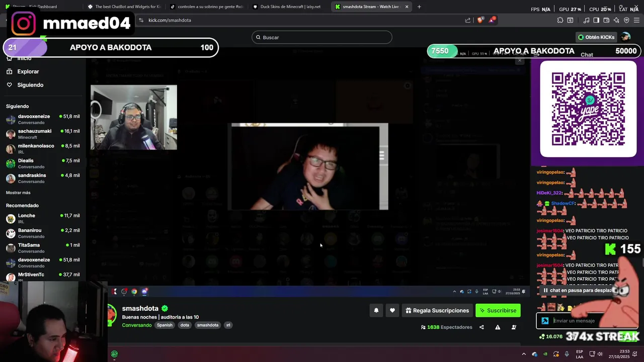The width and height of the screenshot is (644, 362).
Task: Open Bananirou channel in Recomendado list
Action: (x=43, y=233)
